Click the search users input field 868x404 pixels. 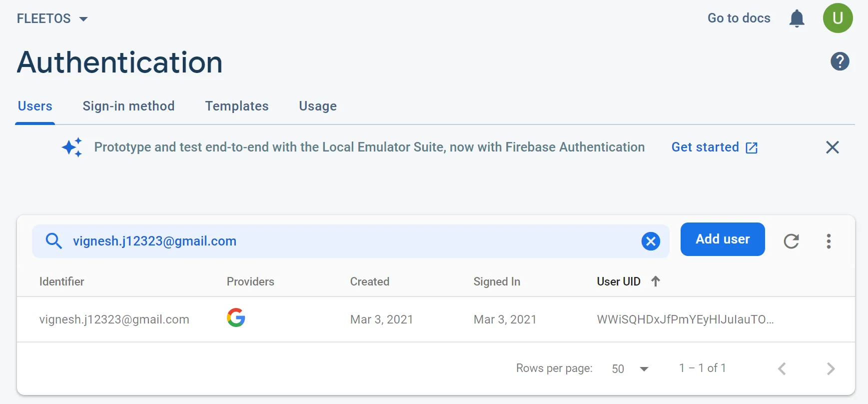coord(350,241)
